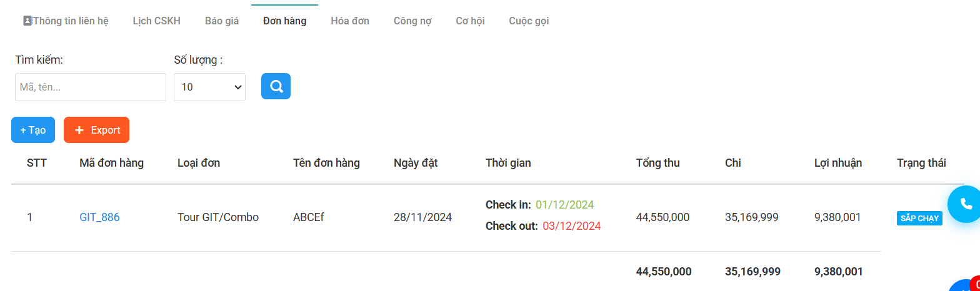Open the Số lượng dropdown showing 10

pyautogui.click(x=209, y=87)
